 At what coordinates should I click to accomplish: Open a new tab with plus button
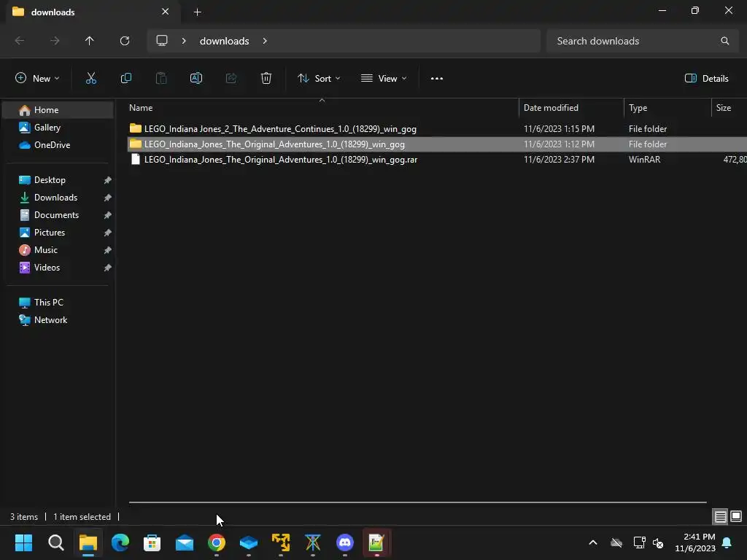point(197,12)
